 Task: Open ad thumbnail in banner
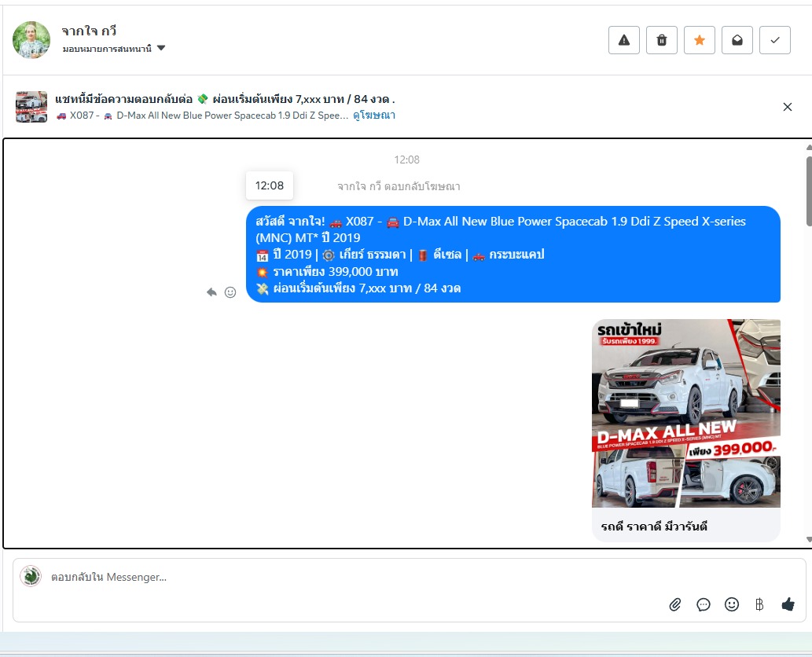point(31,107)
